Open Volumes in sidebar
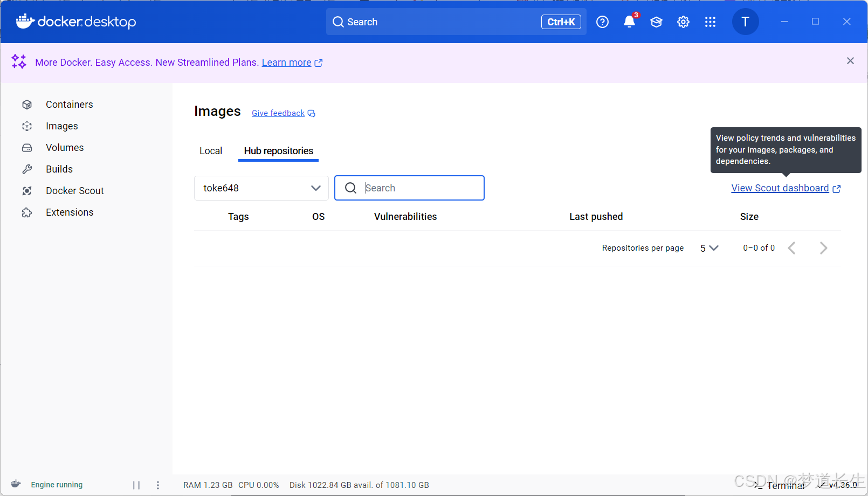The image size is (868, 496). [x=65, y=148]
